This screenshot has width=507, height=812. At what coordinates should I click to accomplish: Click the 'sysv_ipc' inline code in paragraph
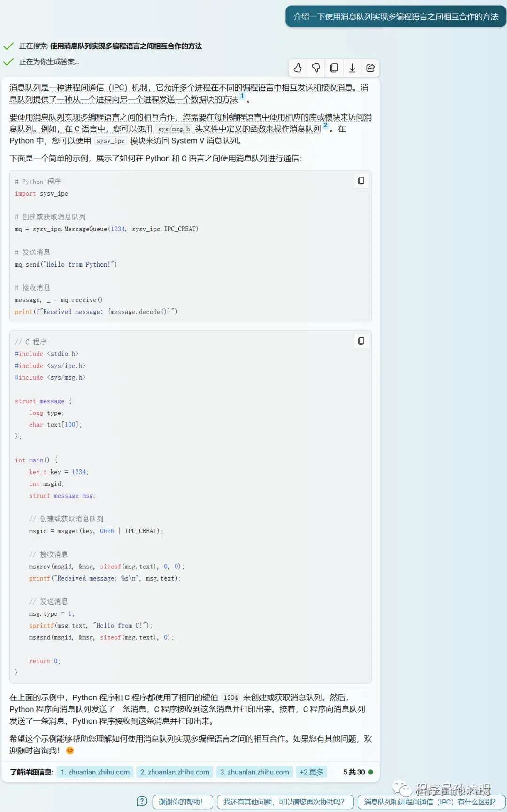(x=111, y=141)
